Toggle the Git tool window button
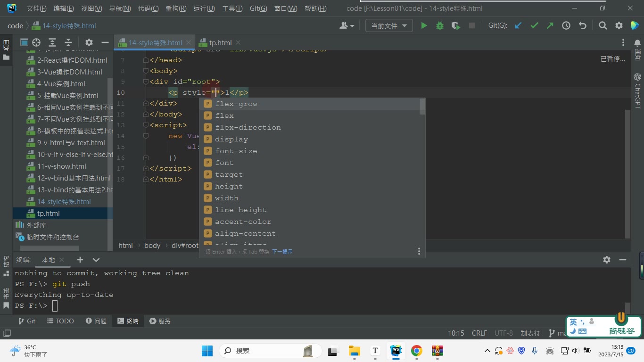This screenshot has height=362, width=644. (x=27, y=321)
